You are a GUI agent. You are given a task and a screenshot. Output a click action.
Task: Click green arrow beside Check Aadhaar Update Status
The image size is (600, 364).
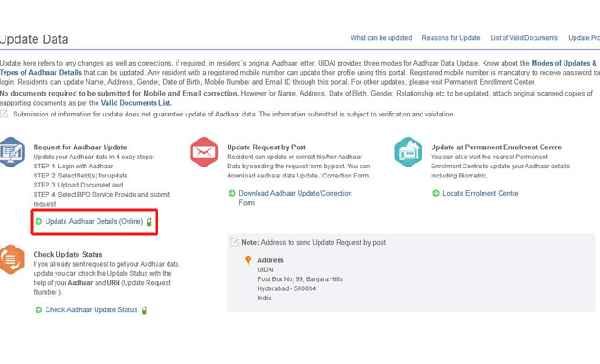(x=38, y=310)
